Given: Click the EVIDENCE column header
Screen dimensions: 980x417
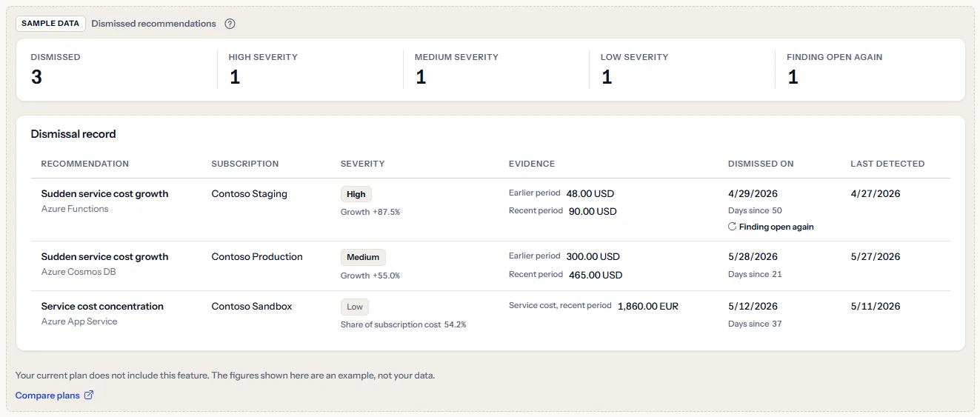Looking at the screenshot, I should point(532,164).
